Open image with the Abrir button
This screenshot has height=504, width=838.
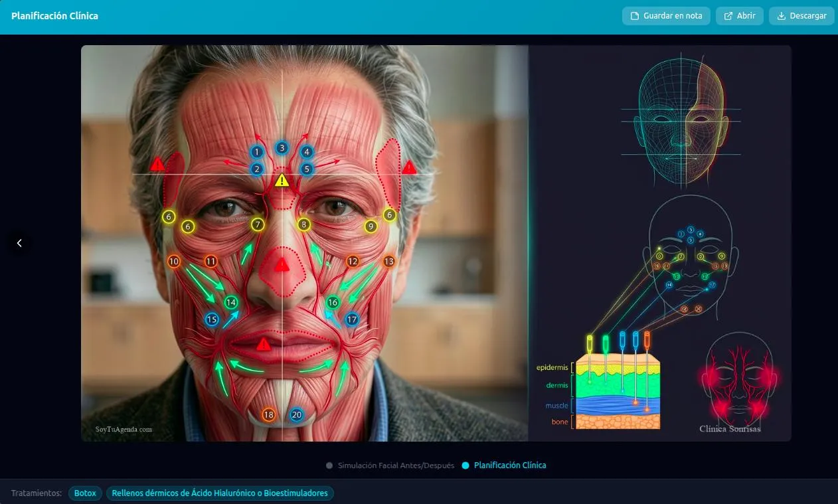coord(739,16)
